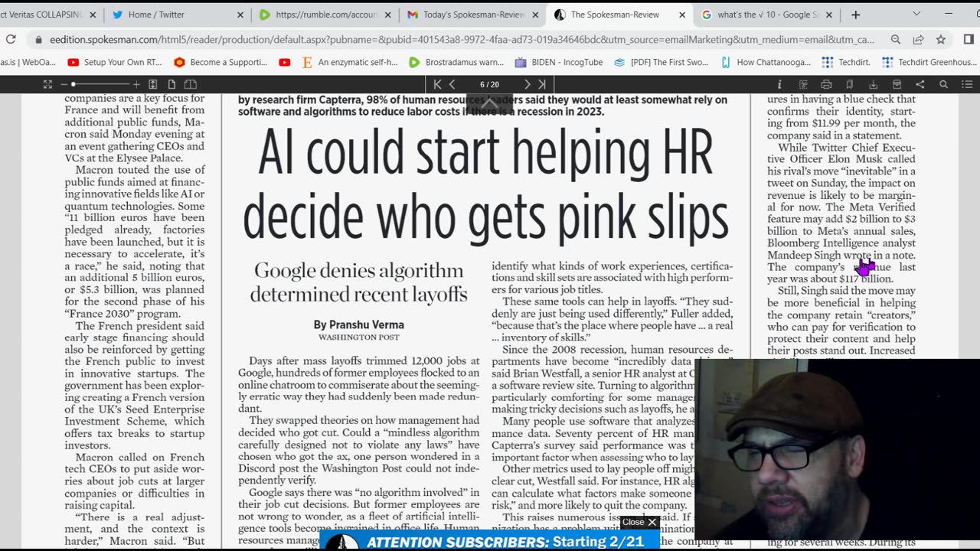The width and height of the screenshot is (980, 551).
Task: Switch to two-page spread view
Action: tap(191, 84)
